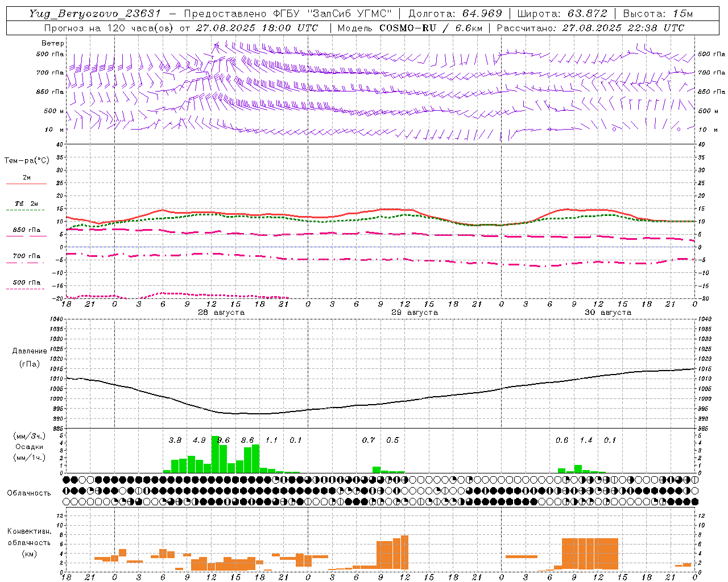Select the Широта: 63.872 value

562,14
